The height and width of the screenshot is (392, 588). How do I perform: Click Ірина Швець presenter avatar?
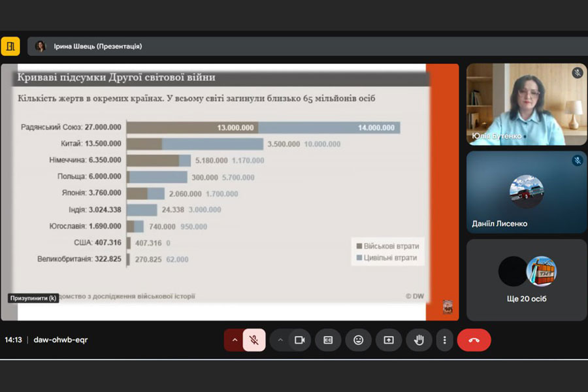[x=40, y=46]
